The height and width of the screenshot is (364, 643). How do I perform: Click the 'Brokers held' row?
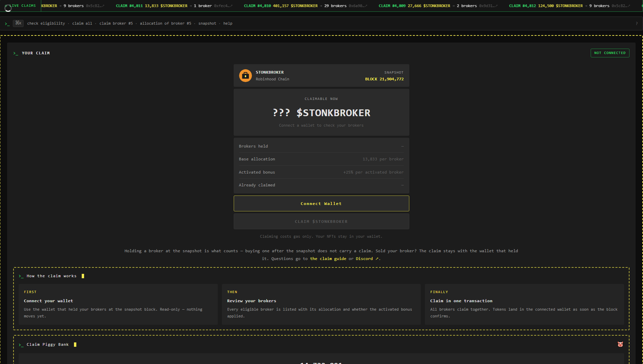pos(321,146)
